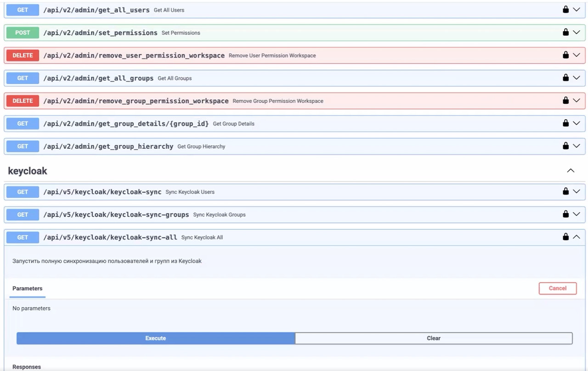Open authorization lock for remove_user_permission_workspace
588x371 pixels.
(566, 55)
